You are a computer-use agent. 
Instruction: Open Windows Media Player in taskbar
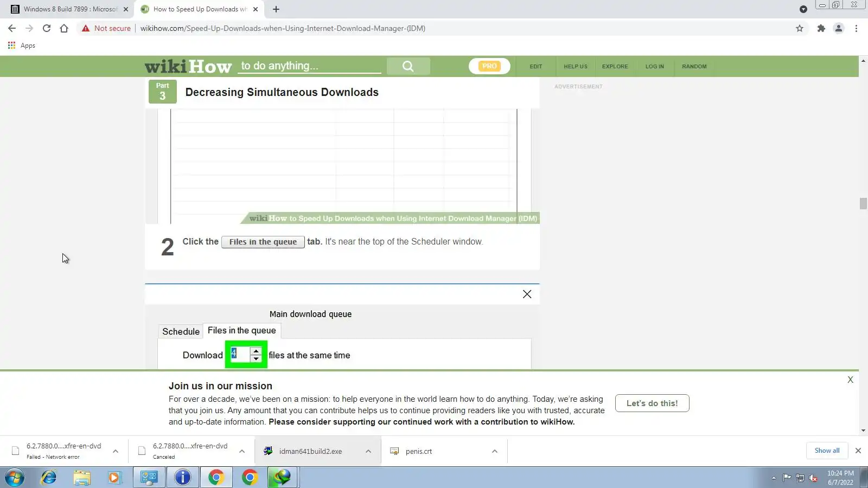(114, 478)
